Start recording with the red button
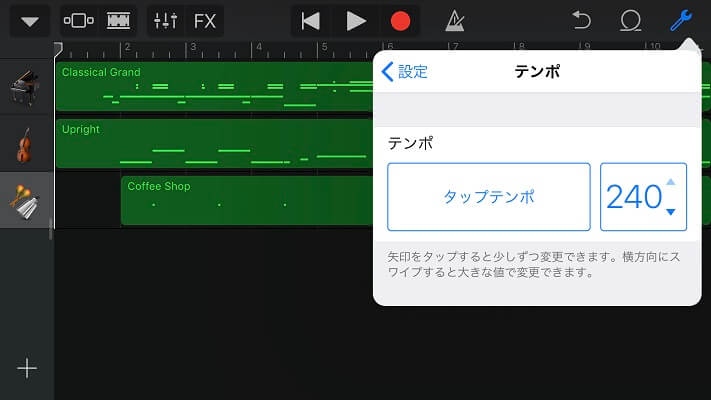Screen dimensions: 711x400 pos(400,21)
